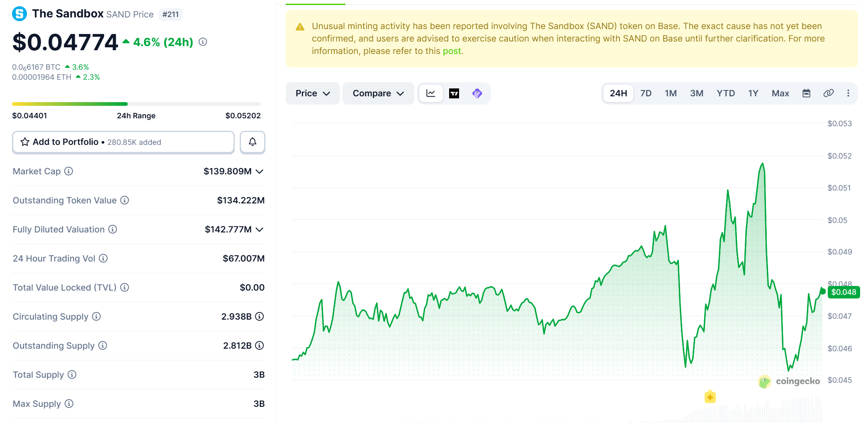Image resolution: width=868 pixels, height=423 pixels.
Task: Copy chart link icon
Action: [x=829, y=93]
